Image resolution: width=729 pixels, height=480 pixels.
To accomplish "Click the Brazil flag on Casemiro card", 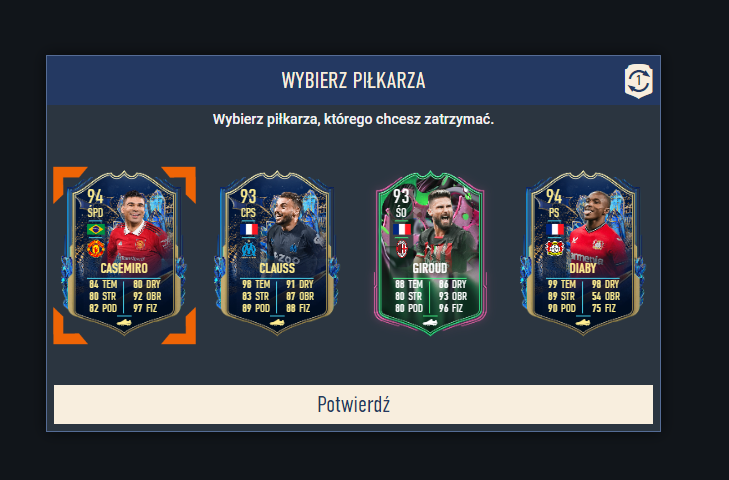I will (x=96, y=229).
